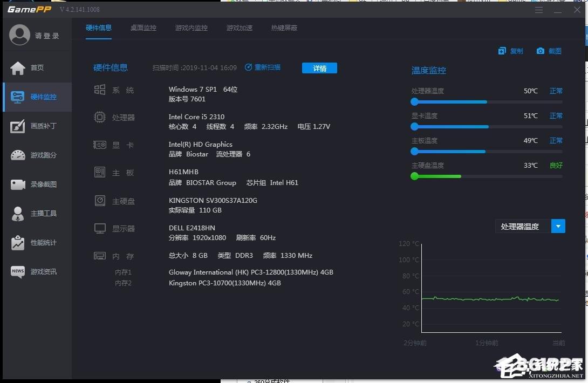
Task: Click the 处理器温度 slider handle
Action: click(414, 101)
